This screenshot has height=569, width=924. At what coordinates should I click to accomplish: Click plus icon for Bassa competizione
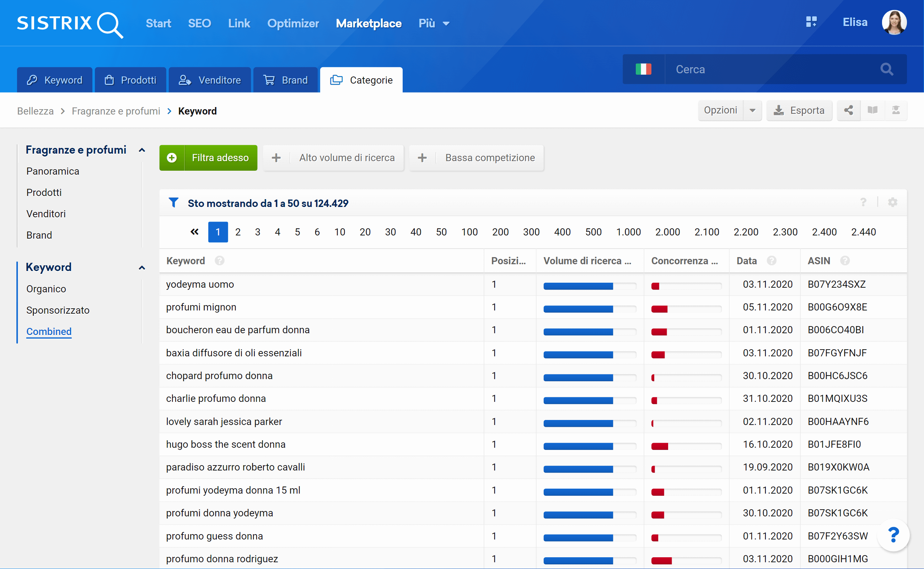point(422,158)
